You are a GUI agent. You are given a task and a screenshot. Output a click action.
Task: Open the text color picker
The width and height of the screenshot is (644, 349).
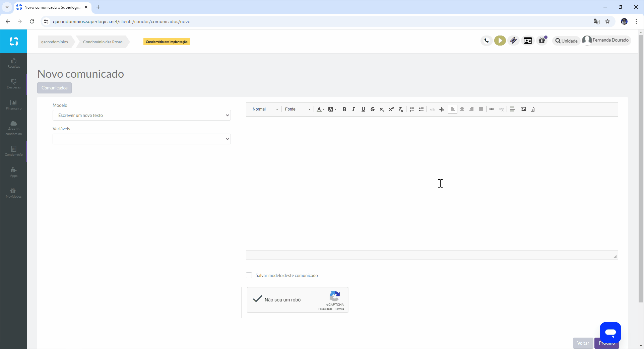coord(321,109)
